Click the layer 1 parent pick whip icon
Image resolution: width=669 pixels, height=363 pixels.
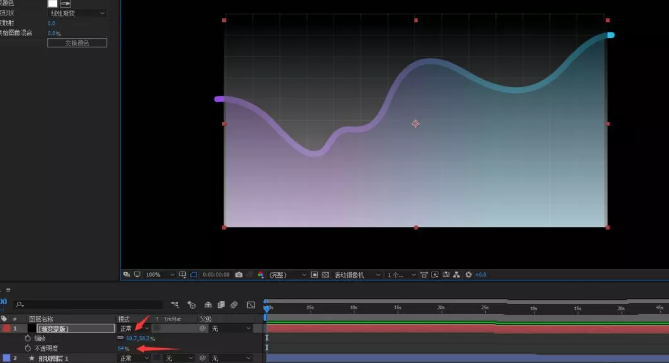point(203,328)
